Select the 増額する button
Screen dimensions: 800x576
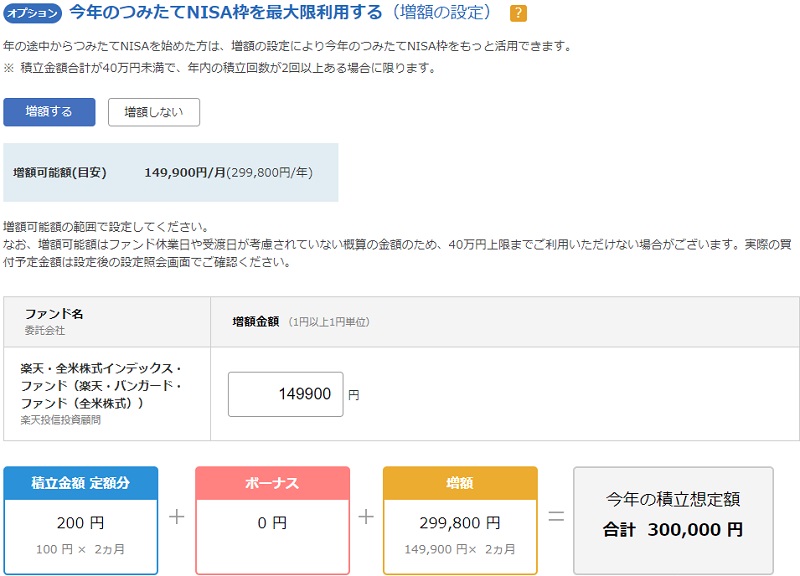coord(49,112)
